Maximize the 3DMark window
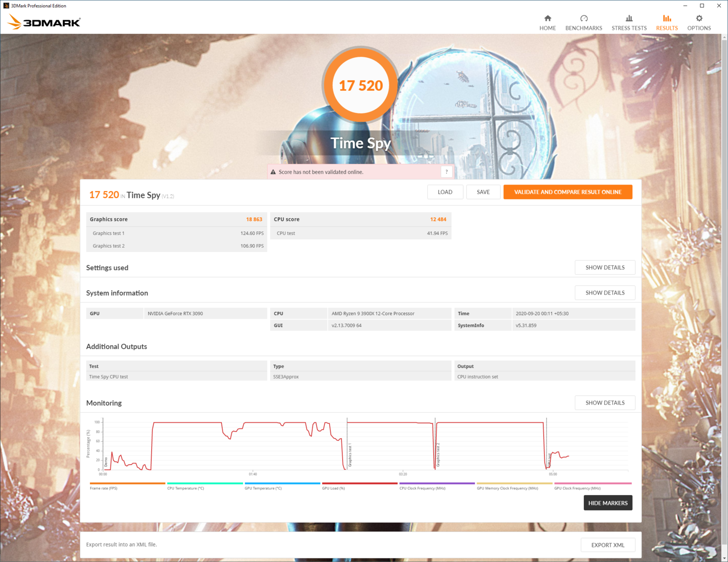 702,6
